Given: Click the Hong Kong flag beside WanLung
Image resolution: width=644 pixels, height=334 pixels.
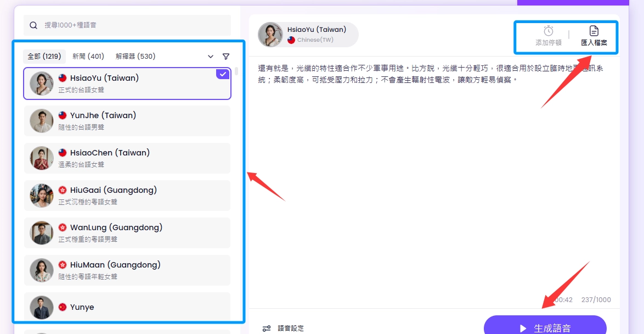Looking at the screenshot, I should (63, 227).
